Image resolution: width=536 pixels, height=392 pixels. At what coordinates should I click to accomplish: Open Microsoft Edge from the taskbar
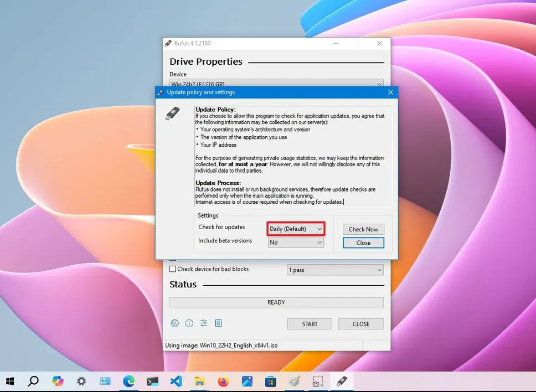tap(128, 381)
